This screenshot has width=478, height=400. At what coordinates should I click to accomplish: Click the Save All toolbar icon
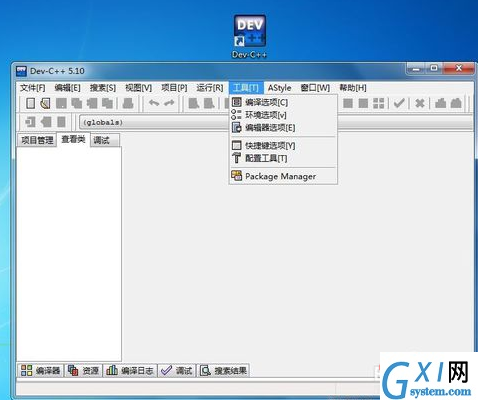[77, 103]
